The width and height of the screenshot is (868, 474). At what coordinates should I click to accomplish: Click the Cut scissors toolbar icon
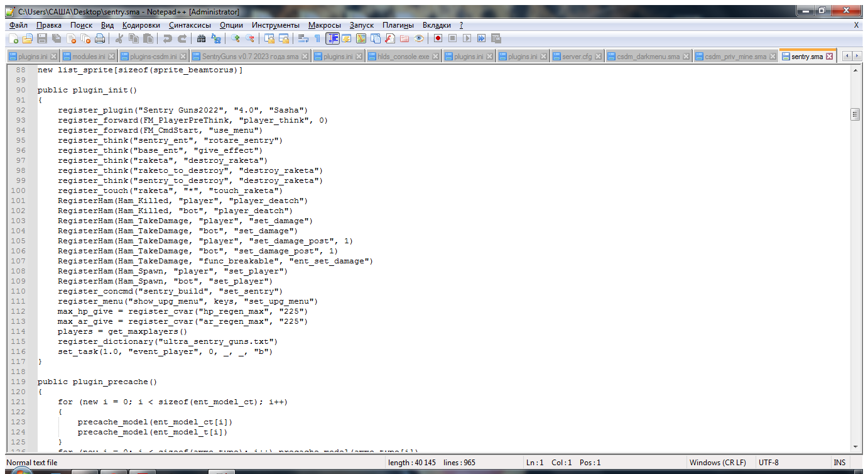(119, 39)
